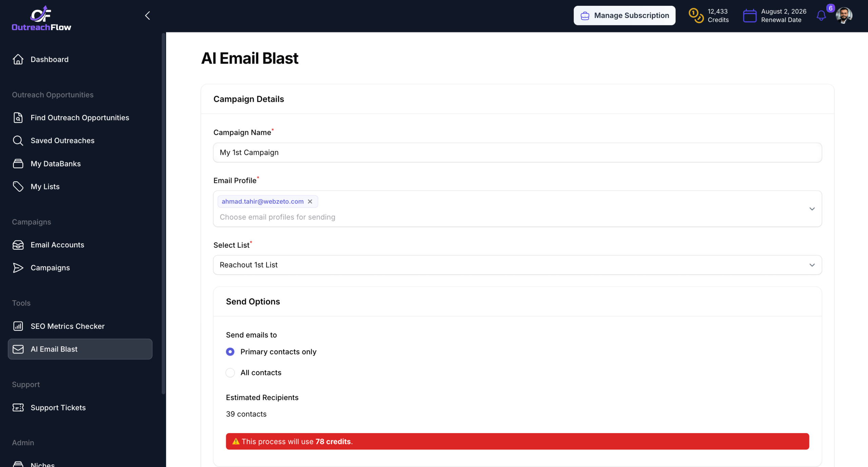Click the SEO Metrics Checker chart icon
Screen dimensions: 868x467
[18, 326]
